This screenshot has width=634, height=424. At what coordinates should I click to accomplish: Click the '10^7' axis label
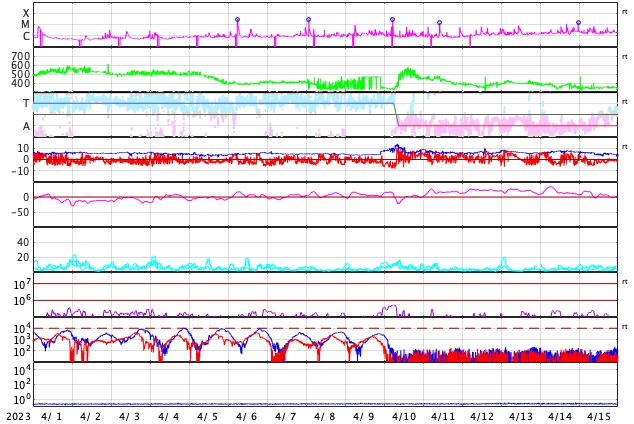pos(21,284)
